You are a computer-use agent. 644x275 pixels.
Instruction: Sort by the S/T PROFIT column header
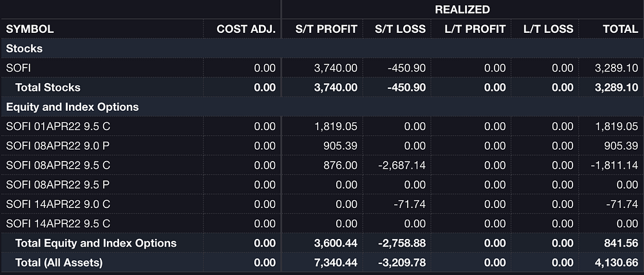[x=327, y=29]
